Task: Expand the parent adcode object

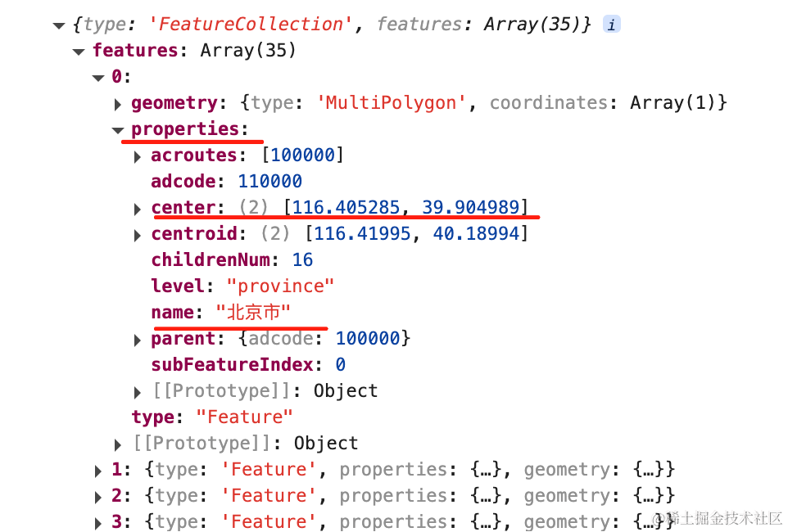Action: tap(137, 340)
